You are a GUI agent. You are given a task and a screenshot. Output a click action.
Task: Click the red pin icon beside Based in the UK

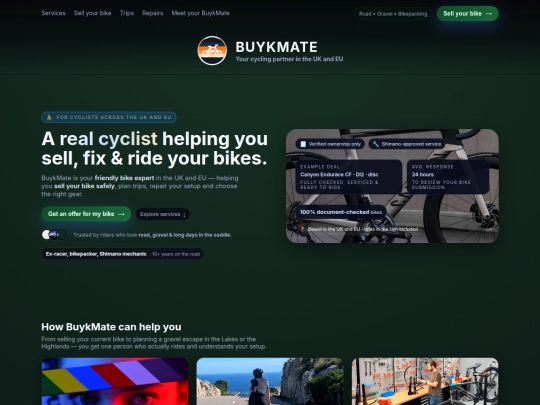tap(302, 229)
